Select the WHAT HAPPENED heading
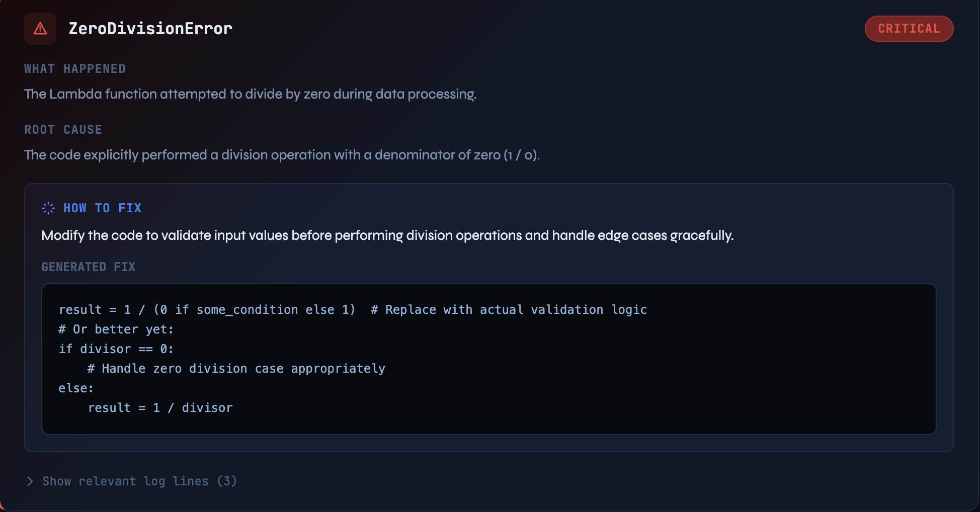 75,69
